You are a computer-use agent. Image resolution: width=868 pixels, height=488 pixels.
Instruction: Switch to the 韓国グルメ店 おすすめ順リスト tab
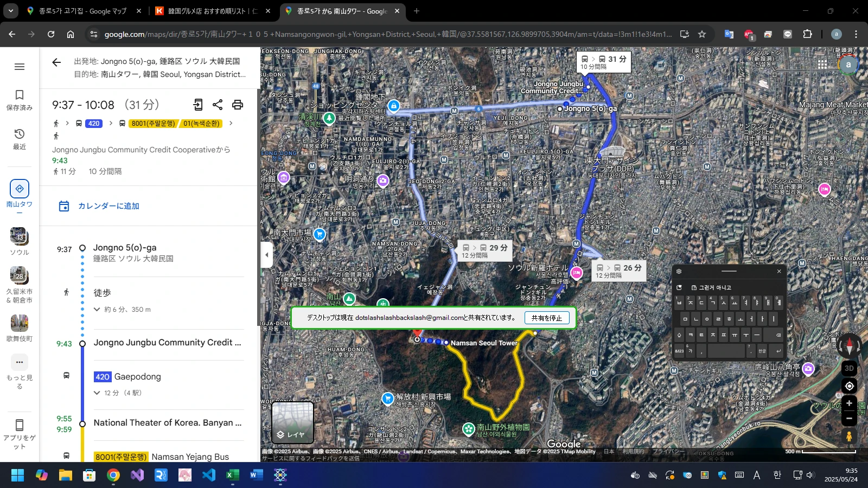pos(213,11)
